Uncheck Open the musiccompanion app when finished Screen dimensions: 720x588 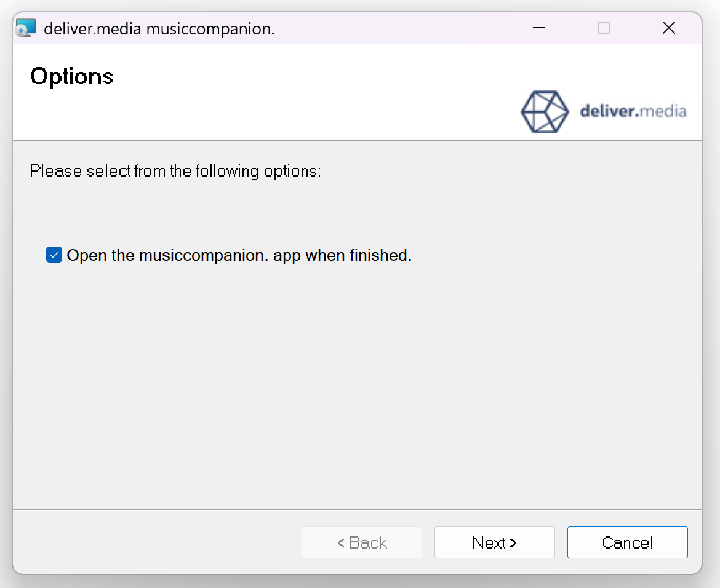click(x=54, y=255)
